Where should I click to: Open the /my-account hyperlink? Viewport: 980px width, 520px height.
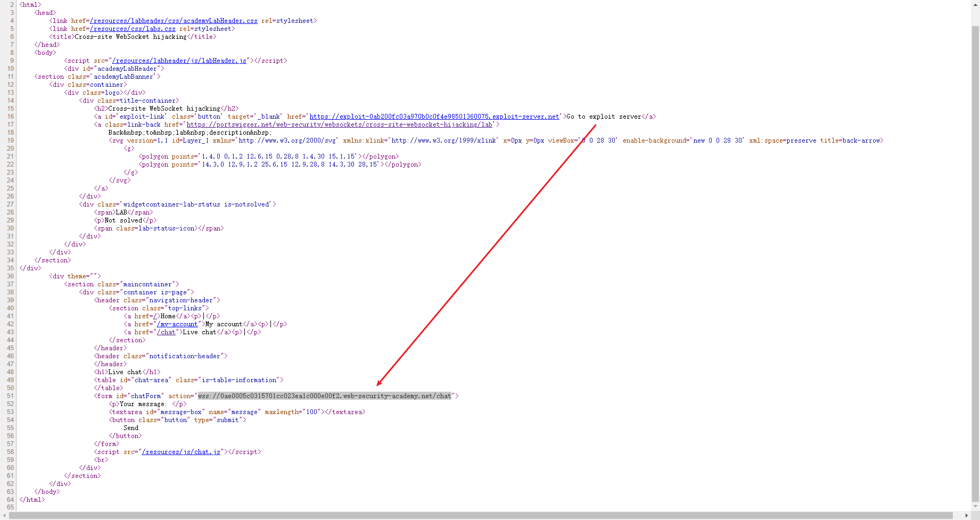coord(178,324)
